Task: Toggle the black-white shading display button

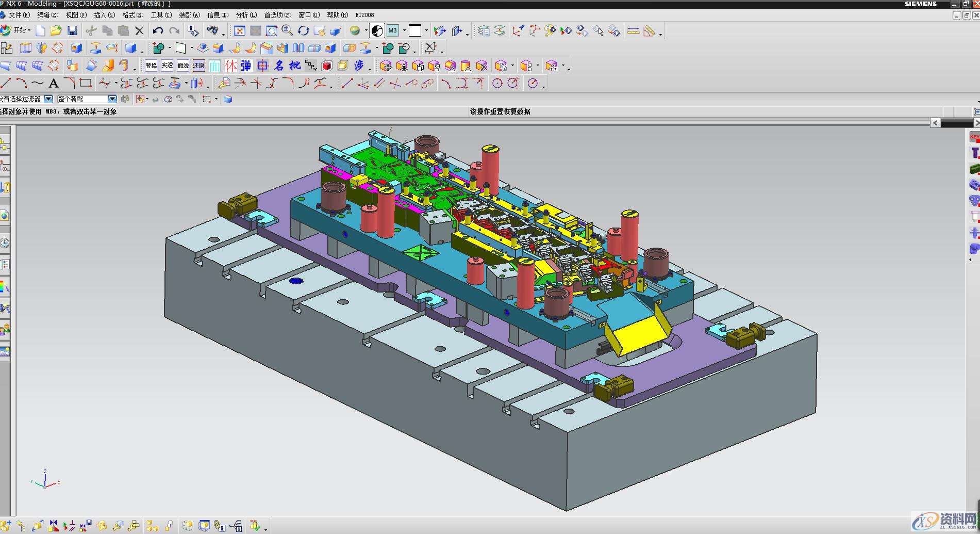Action: tap(377, 31)
